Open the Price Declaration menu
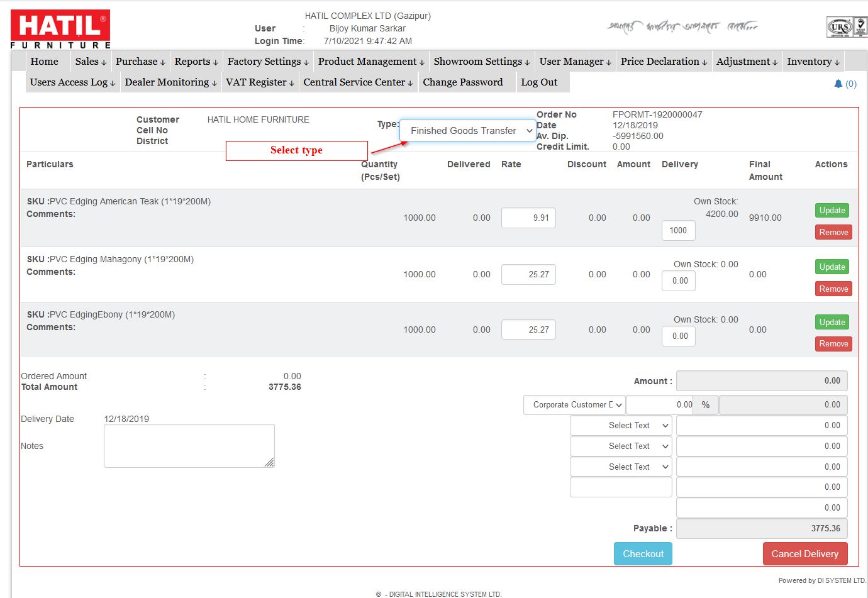Image resolution: width=868 pixels, height=598 pixels. point(664,62)
